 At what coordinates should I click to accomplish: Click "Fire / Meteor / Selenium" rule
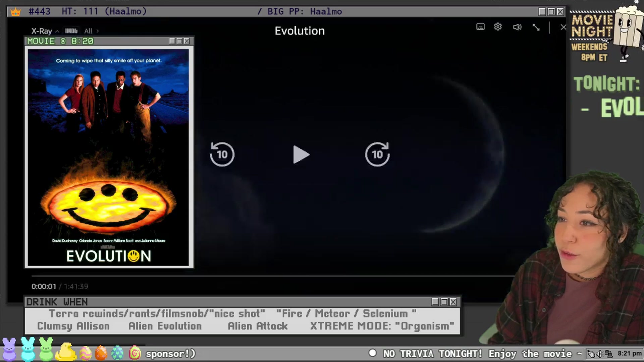(x=346, y=314)
